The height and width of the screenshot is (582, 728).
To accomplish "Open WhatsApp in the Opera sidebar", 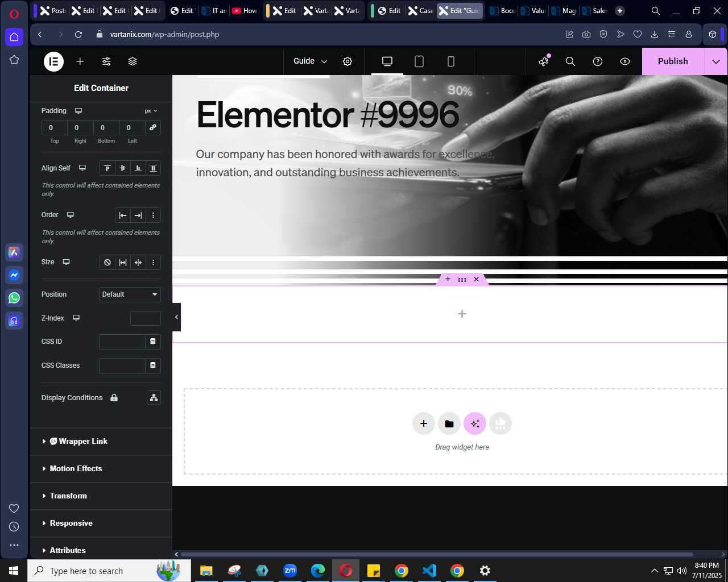I will [x=14, y=298].
